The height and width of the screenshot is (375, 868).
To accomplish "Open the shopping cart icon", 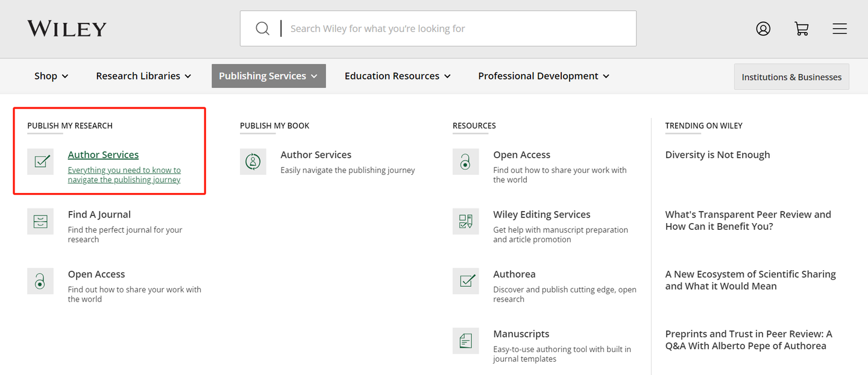I will [802, 28].
